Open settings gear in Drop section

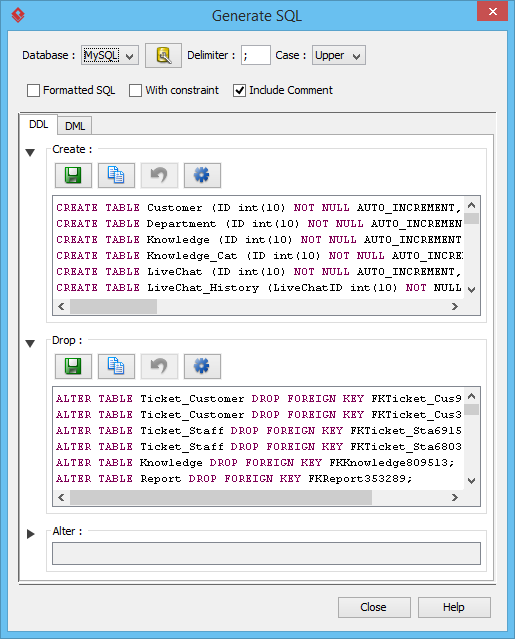point(202,366)
